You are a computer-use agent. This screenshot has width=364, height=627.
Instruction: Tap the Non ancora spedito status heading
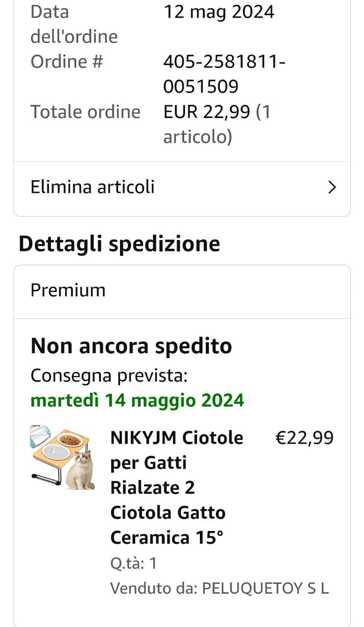pos(131,346)
